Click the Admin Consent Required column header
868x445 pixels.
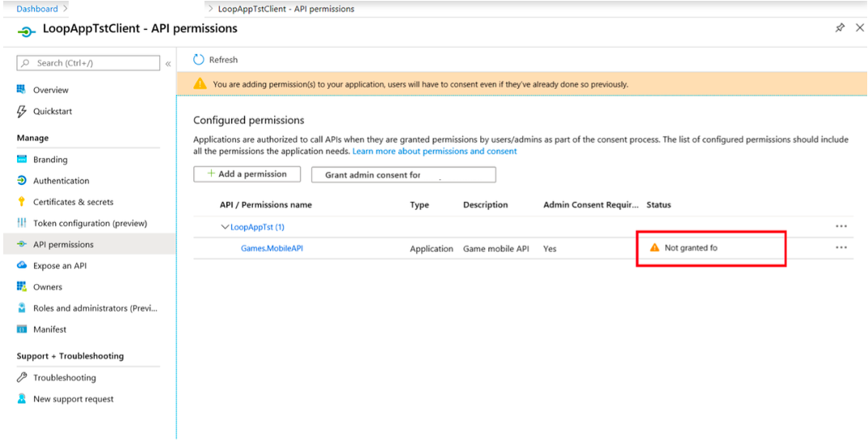592,205
